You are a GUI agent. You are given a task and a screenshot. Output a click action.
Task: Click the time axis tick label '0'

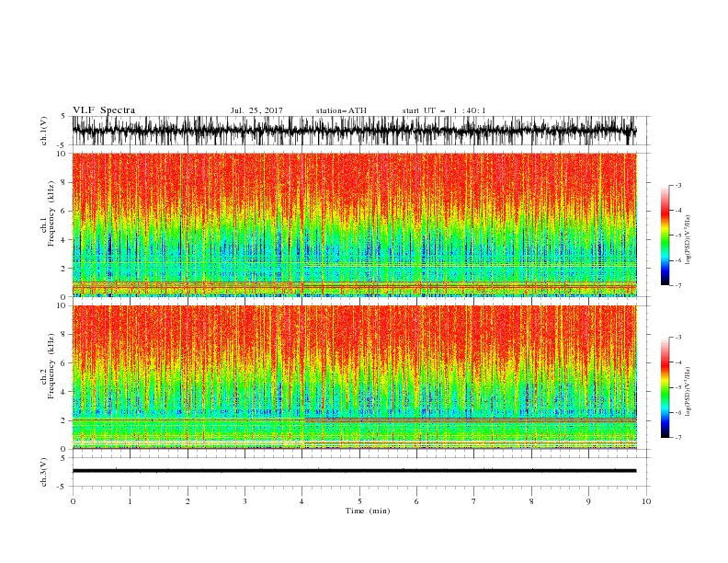tap(73, 501)
